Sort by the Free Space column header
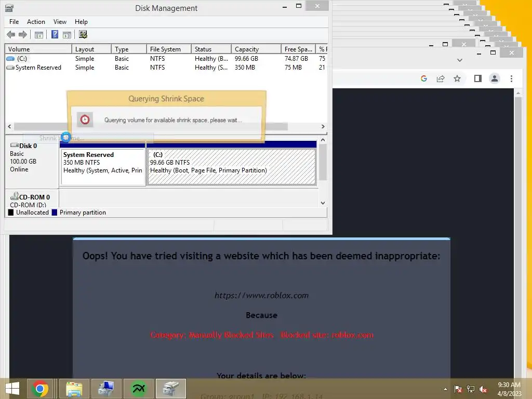 298,49
